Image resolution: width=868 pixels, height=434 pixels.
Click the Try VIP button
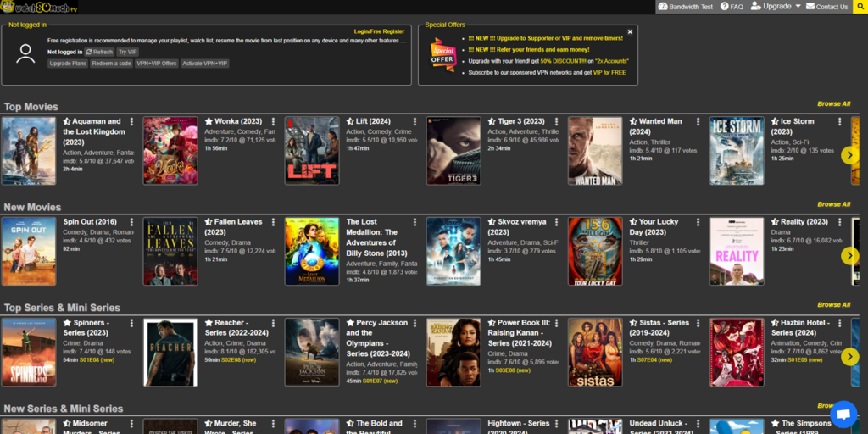[127, 52]
